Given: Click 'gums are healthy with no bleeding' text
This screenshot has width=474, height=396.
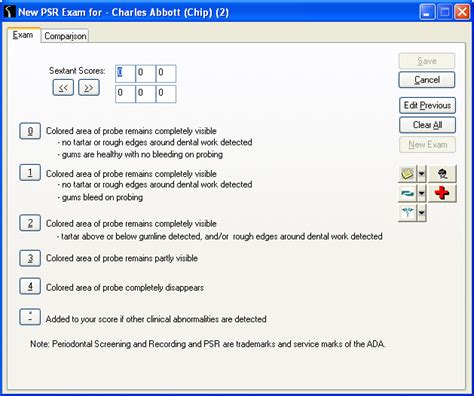Looking at the screenshot, I should click(x=142, y=155).
